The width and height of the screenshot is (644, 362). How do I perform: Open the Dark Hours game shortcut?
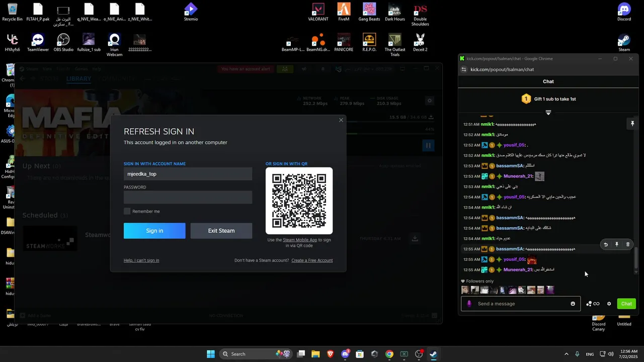coord(395,12)
